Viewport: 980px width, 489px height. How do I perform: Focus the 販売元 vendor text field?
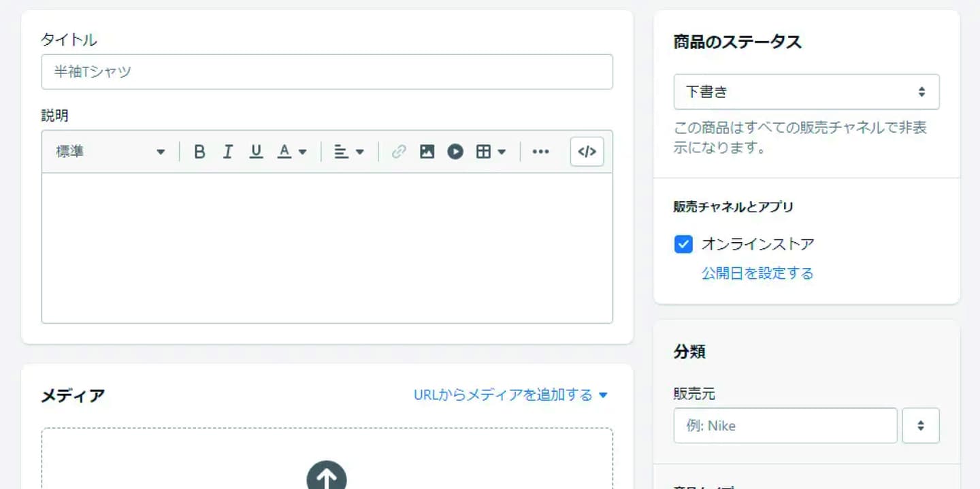coord(785,426)
